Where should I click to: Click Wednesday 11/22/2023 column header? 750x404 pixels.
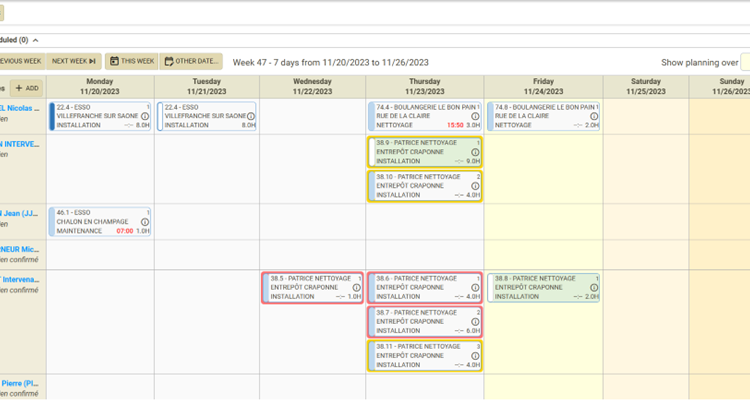312,87
